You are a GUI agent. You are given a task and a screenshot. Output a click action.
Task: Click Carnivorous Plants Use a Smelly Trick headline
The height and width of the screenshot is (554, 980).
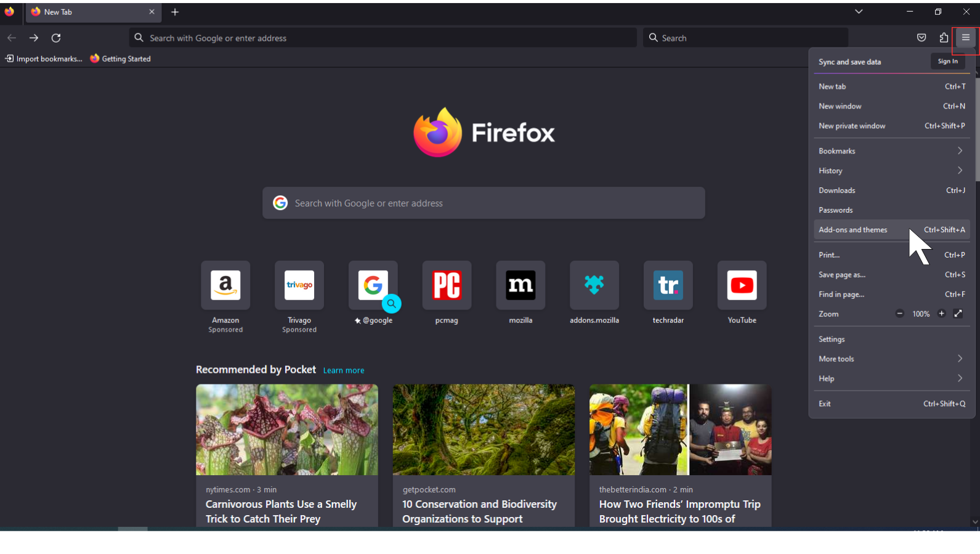click(x=281, y=511)
